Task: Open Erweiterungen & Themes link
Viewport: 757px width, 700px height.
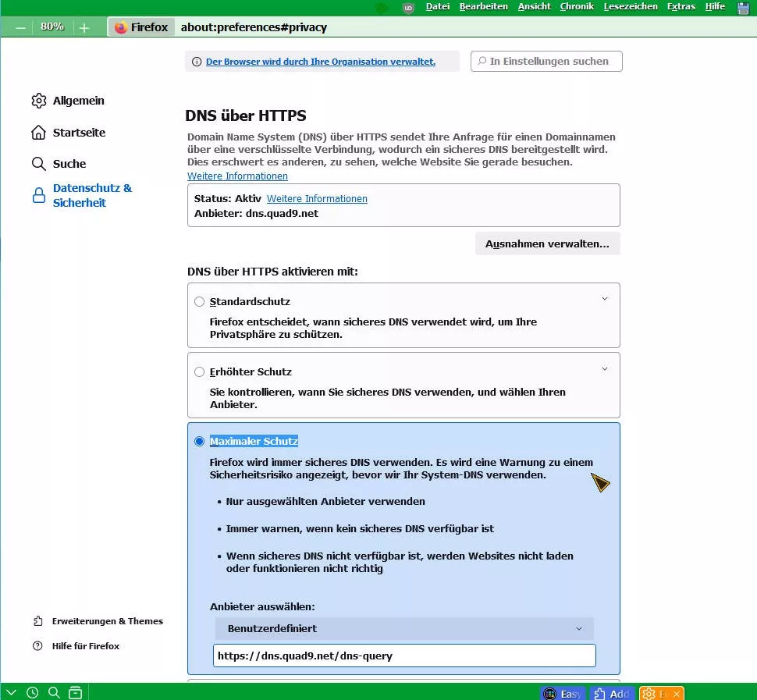Action: click(107, 621)
